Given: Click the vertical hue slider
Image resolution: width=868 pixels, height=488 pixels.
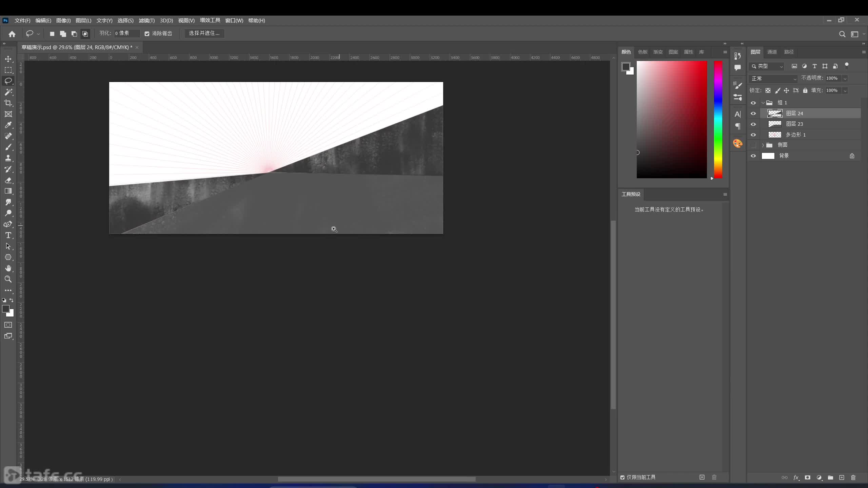Looking at the screenshot, I should click(718, 120).
